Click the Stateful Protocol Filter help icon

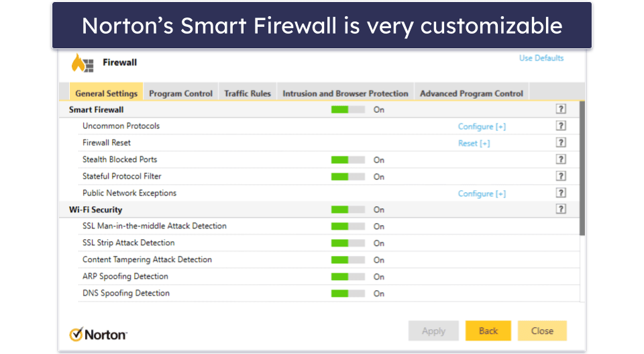(x=561, y=177)
